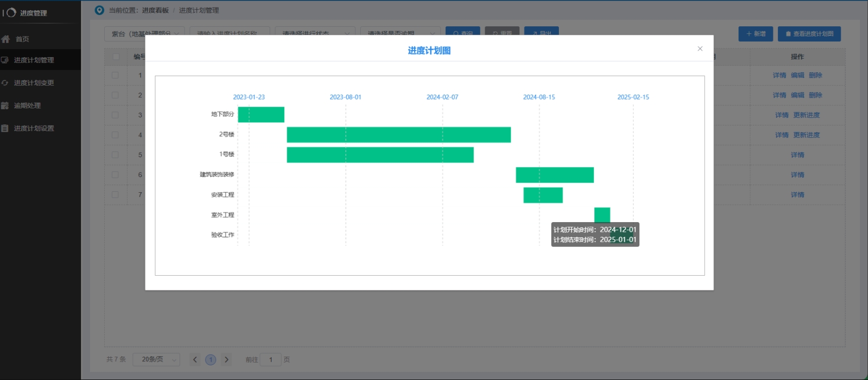Click the green 2号楼 Gantt bar
The image size is (868, 380).
tap(398, 135)
